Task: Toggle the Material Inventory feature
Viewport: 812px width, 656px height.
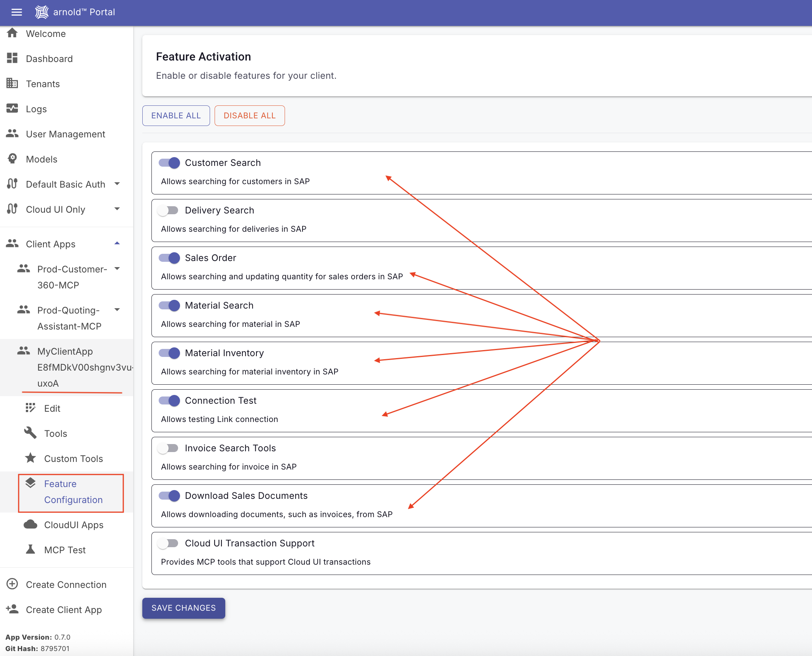Action: pyautogui.click(x=169, y=353)
